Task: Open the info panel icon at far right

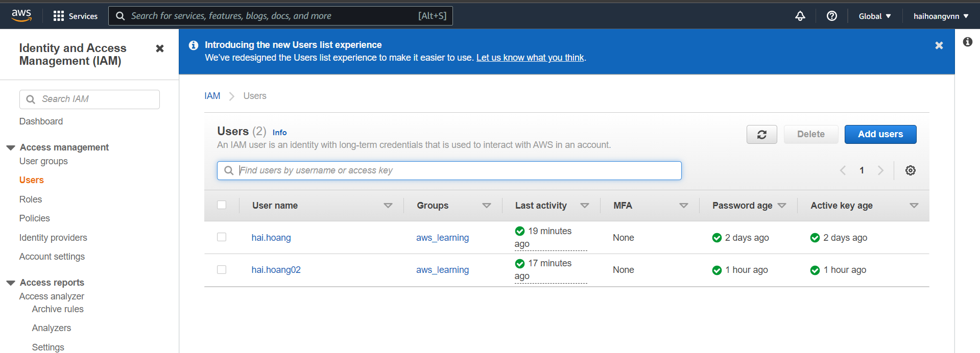Action: [x=968, y=42]
